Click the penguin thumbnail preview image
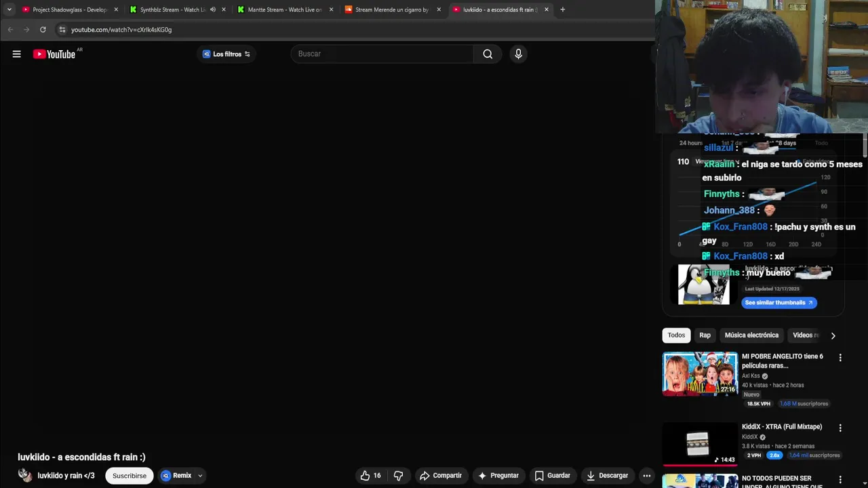The width and height of the screenshot is (868, 488). pyautogui.click(x=704, y=285)
